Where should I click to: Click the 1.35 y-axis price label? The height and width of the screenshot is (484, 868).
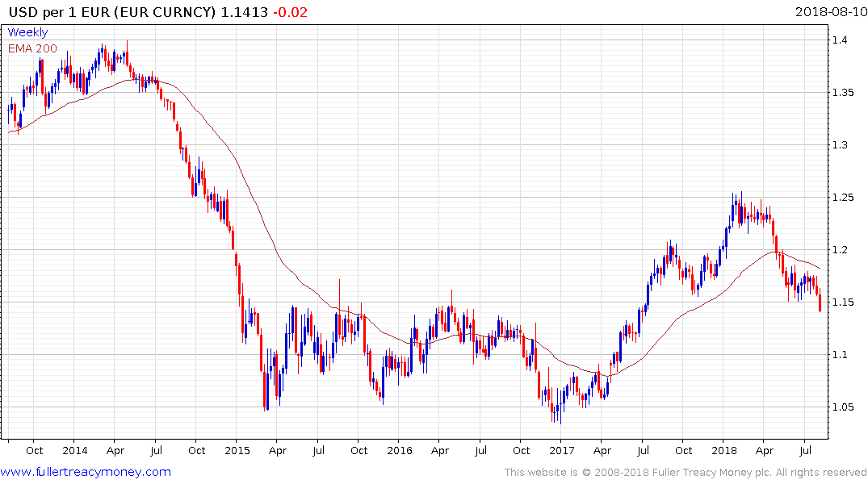tap(842, 93)
